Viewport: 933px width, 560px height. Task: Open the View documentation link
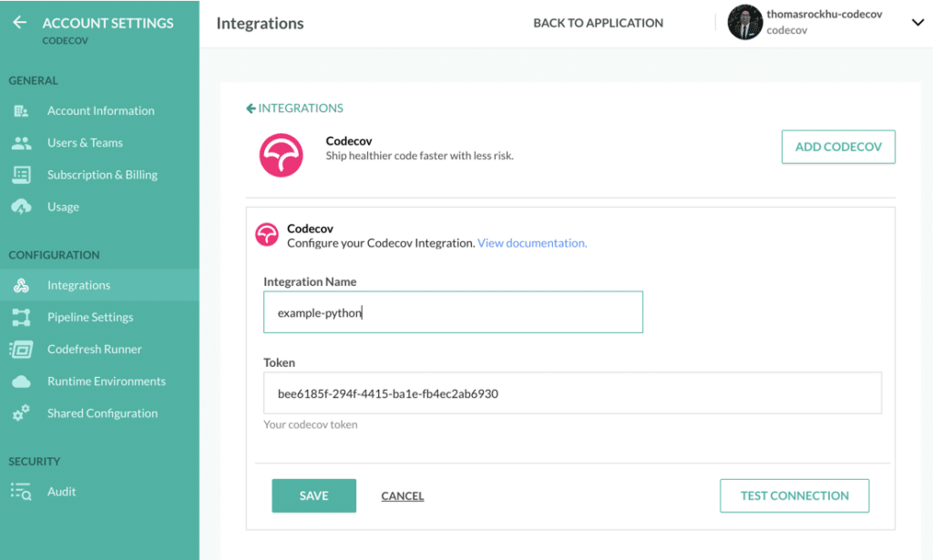[532, 243]
